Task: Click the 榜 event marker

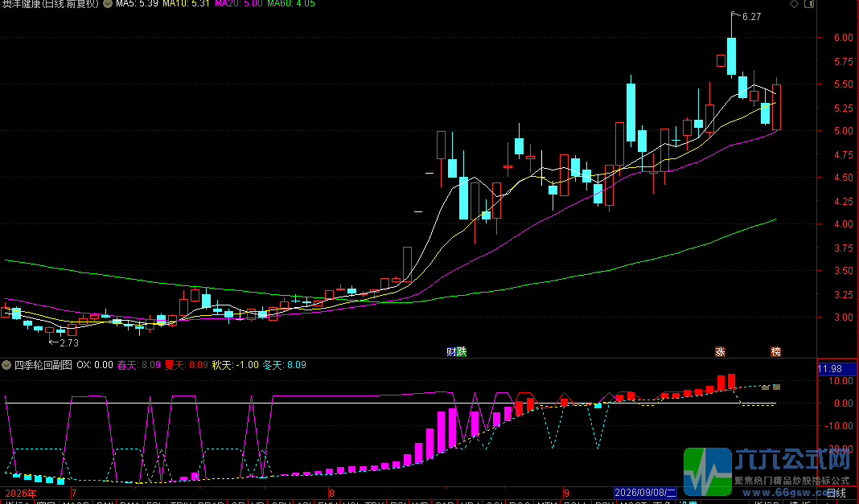Action: click(x=775, y=352)
